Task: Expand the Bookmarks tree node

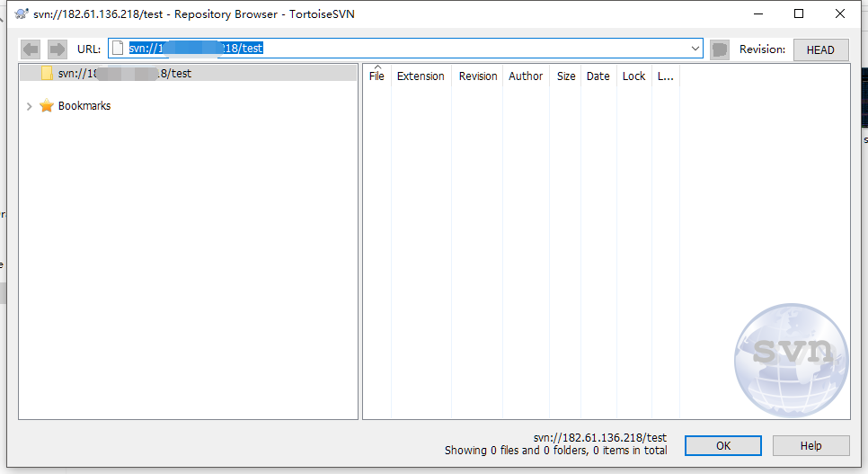Action: [x=30, y=106]
